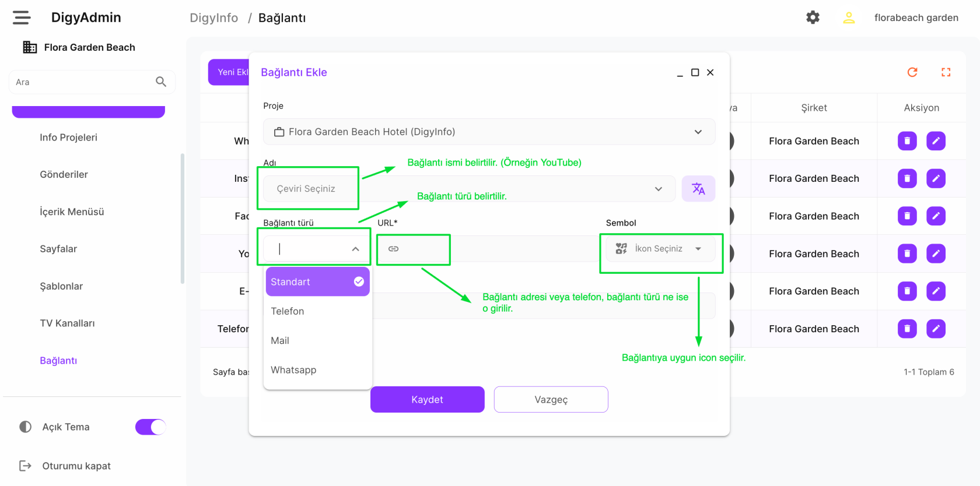
Task: Click the fullscreen expand icon
Action: coord(946,72)
